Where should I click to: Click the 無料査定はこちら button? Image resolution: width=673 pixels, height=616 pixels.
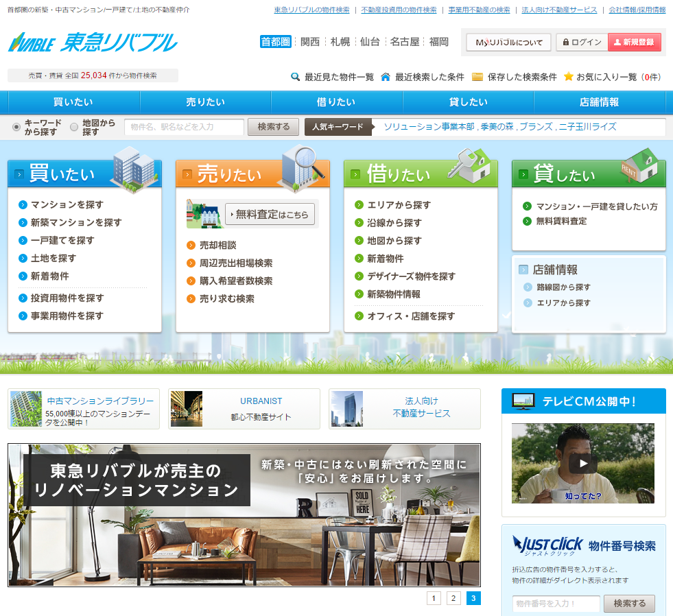(x=270, y=214)
